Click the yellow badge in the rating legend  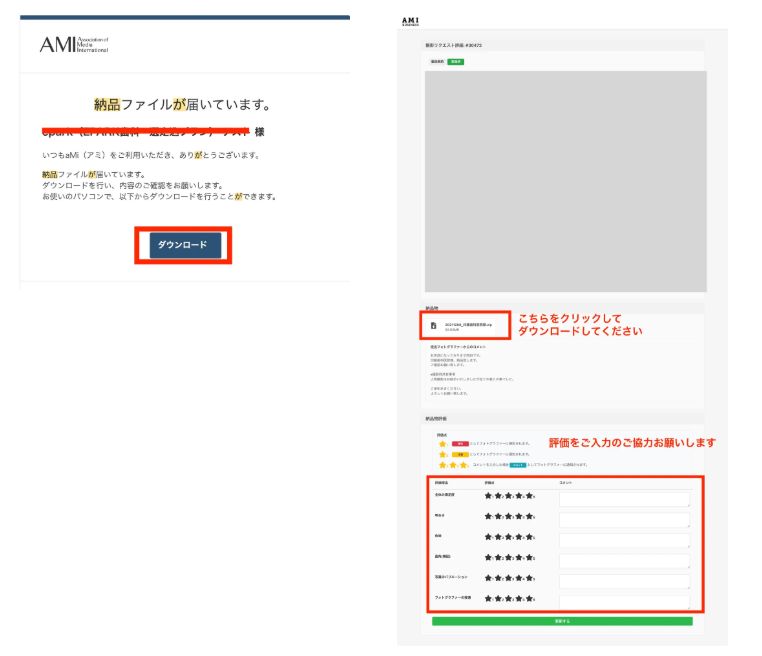pyautogui.click(x=460, y=454)
